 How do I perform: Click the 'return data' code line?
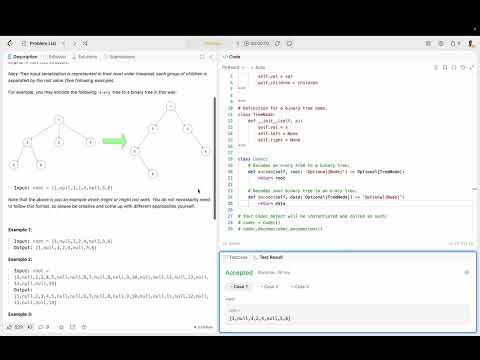pyautogui.click(x=271, y=203)
